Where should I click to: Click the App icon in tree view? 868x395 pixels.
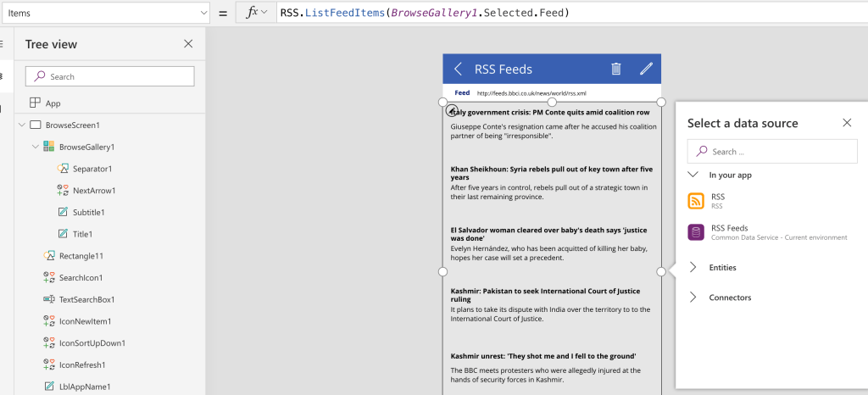coord(35,103)
